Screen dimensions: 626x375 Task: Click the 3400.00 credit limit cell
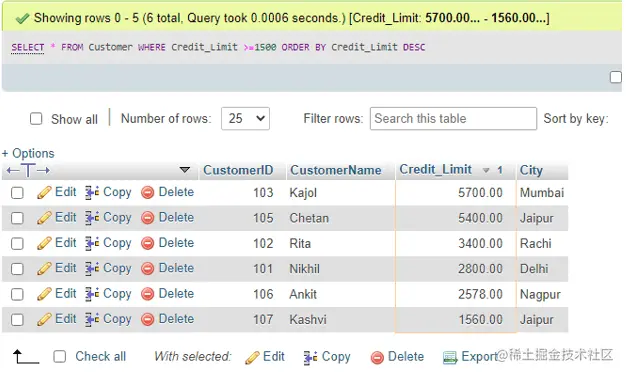pyautogui.click(x=456, y=244)
